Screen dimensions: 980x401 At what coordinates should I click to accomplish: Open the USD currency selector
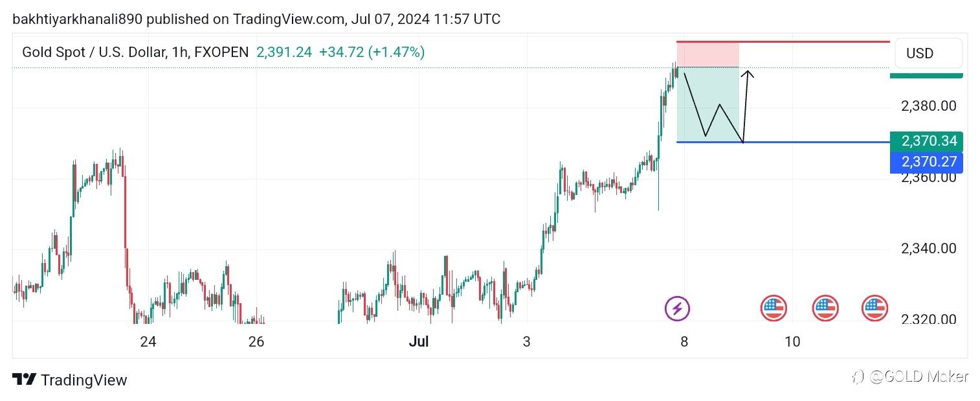tap(928, 53)
